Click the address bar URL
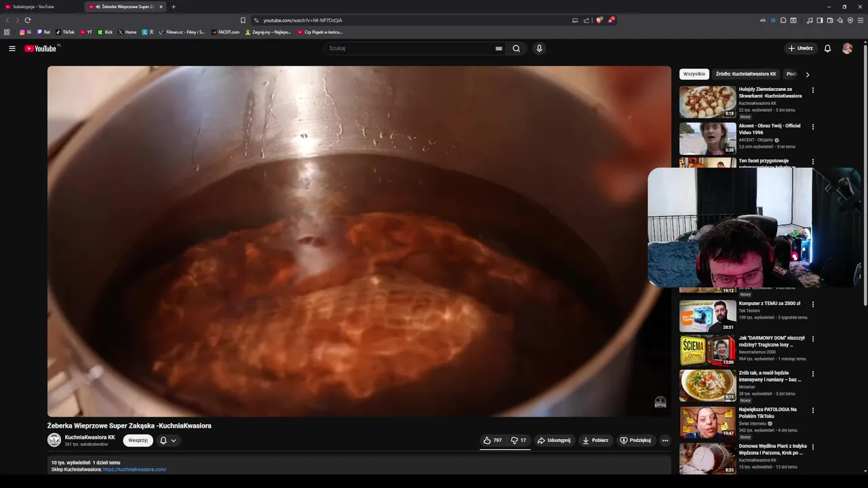 [x=302, y=20]
